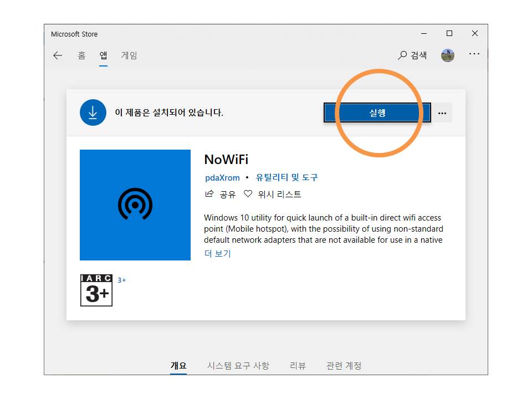532x399 pixels.
Task: Open more options beside the 실행 button
Action: click(442, 113)
